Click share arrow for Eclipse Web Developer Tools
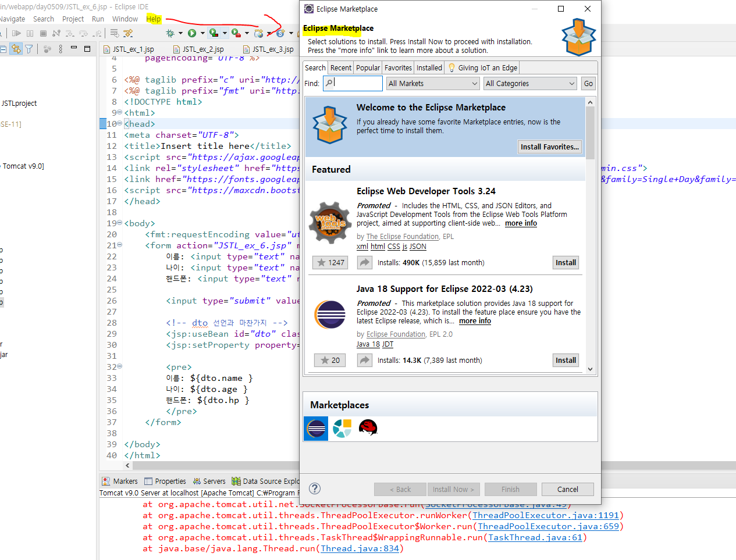736x560 pixels. click(x=364, y=263)
